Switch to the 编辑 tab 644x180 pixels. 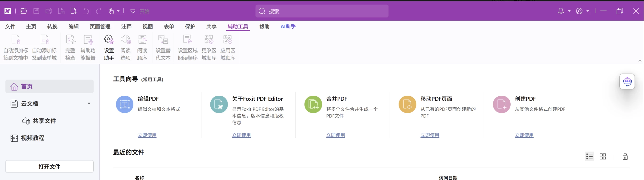tap(74, 27)
